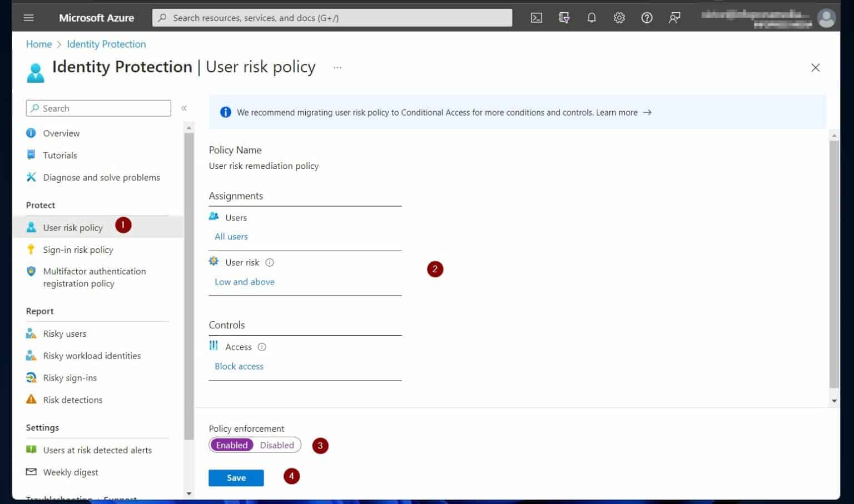Open Multifactor authentication registration policy
The height and width of the screenshot is (504, 854).
pos(95,277)
